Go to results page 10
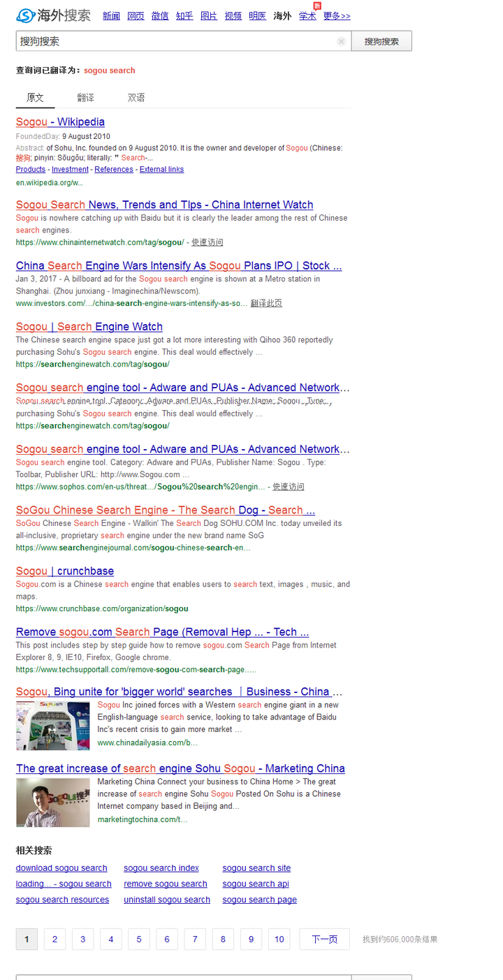The image size is (503, 980). pos(279,939)
